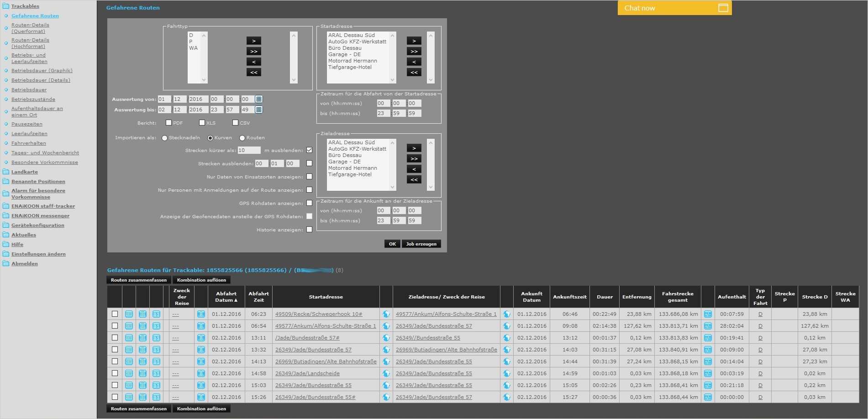Click the first blue list icon in the 06:23 row
This screenshot has height=419, width=868.
pyautogui.click(x=129, y=314)
